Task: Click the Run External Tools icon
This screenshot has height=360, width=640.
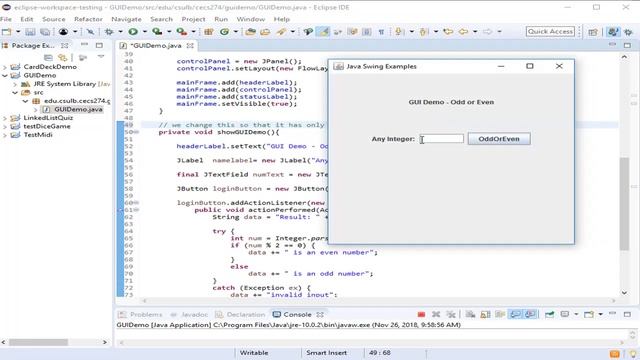Action: 182,31
